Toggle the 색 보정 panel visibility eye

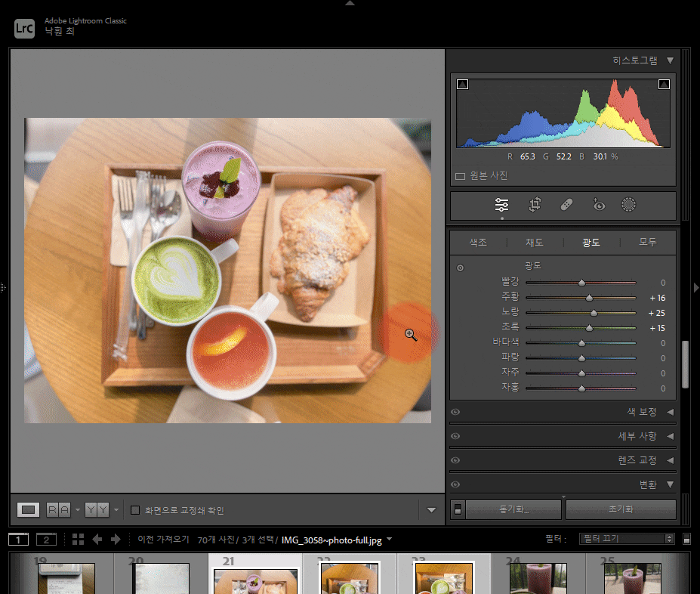455,412
